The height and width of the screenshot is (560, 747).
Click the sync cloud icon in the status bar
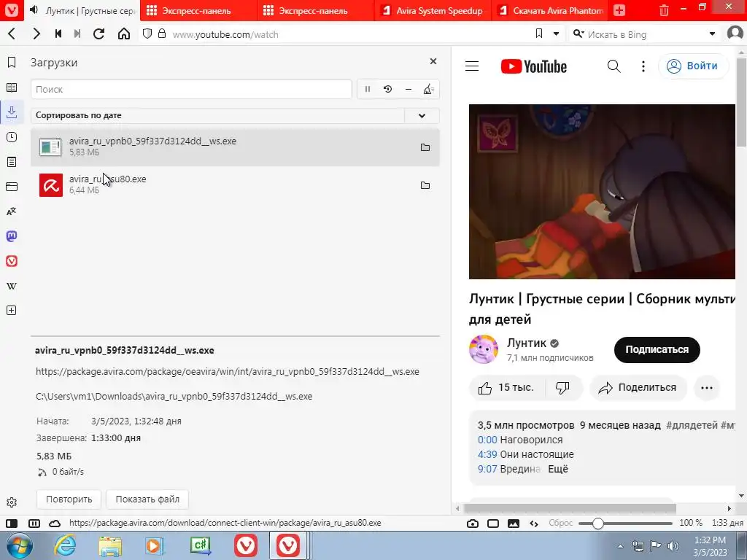tap(55, 524)
